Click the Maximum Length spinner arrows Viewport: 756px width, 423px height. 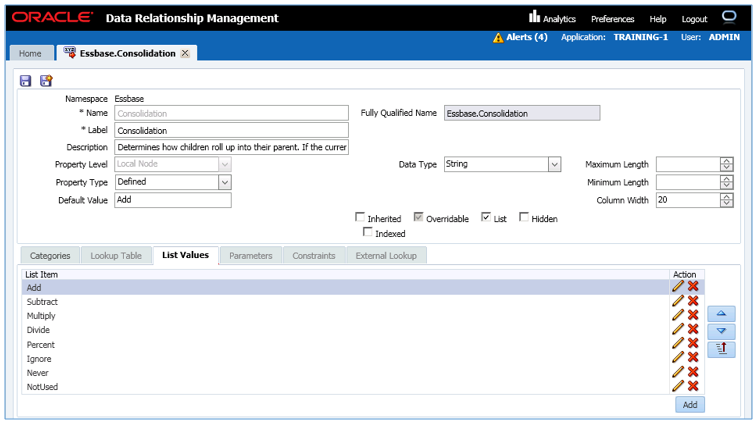pyautogui.click(x=727, y=164)
